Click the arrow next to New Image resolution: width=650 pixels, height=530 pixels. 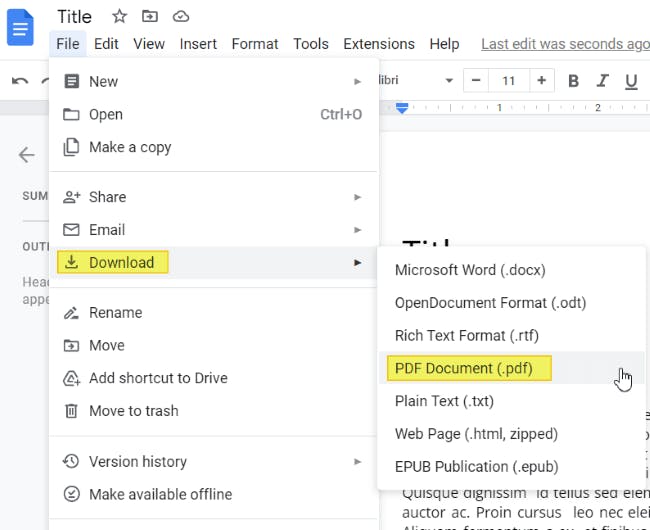pyautogui.click(x=357, y=82)
